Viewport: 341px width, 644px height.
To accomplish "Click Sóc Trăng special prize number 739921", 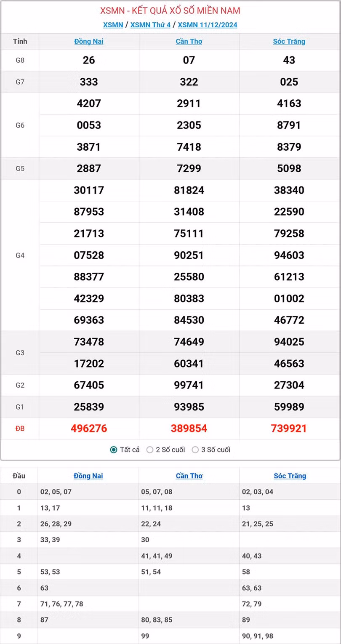I will 289,428.
